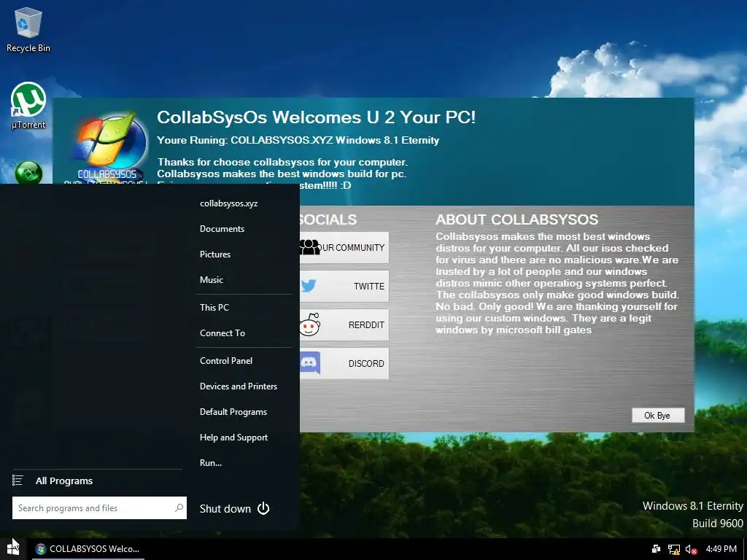Focus the Search programs and files box
Image resolution: width=747 pixels, height=560 pixels.
coord(99,508)
